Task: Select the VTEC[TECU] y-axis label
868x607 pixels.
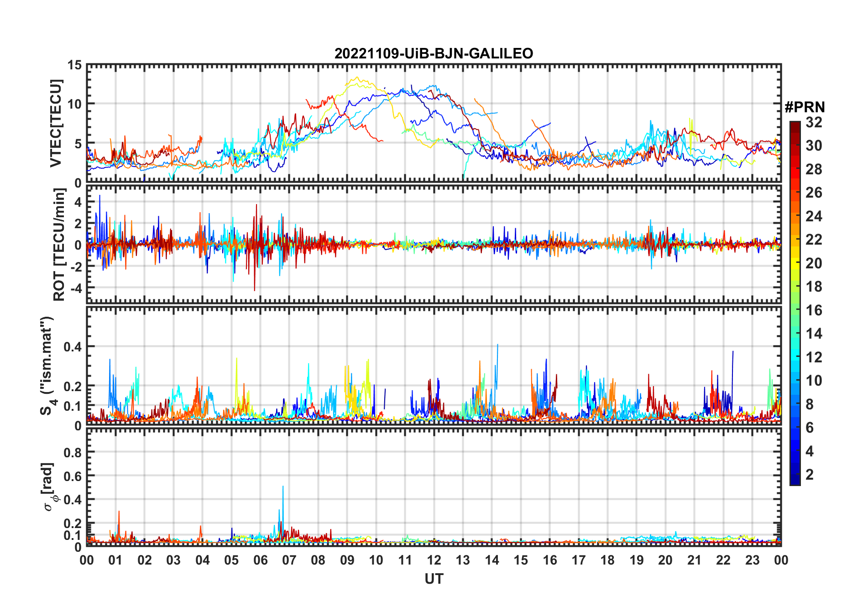Action: 56,123
